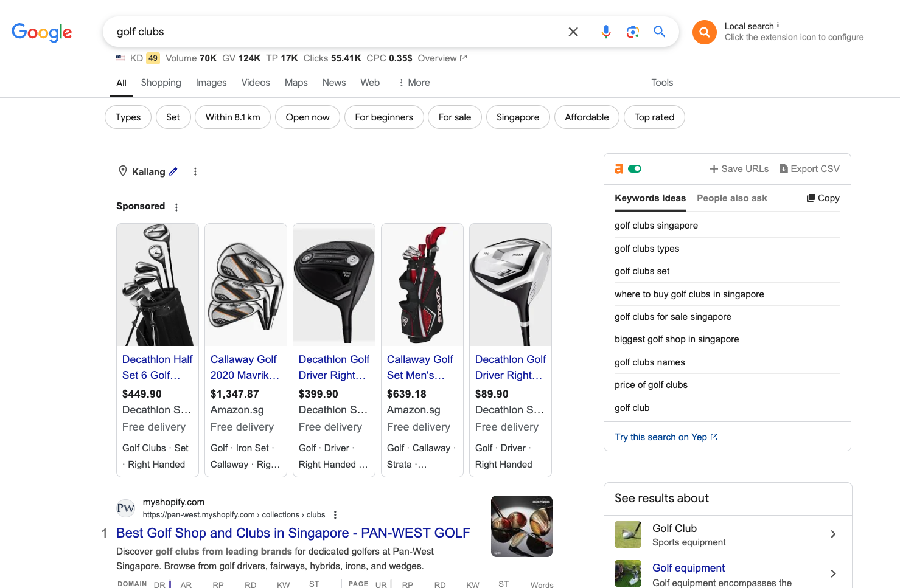The image size is (900, 588).
Task: Expand the Golf Club sports equipment result
Action: pos(833,534)
